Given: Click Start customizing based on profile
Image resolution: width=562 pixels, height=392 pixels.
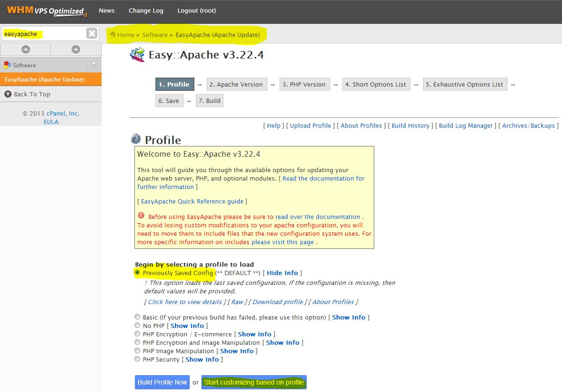Looking at the screenshot, I should [254, 382].
